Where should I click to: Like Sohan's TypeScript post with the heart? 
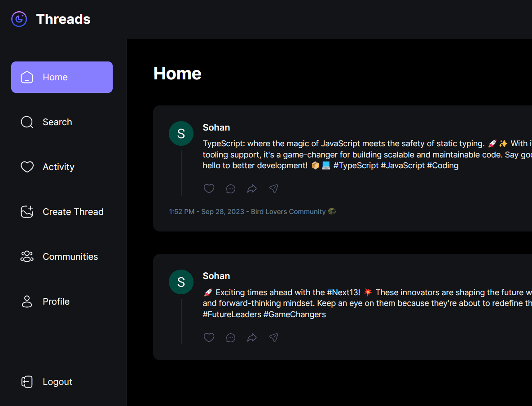pyautogui.click(x=209, y=189)
